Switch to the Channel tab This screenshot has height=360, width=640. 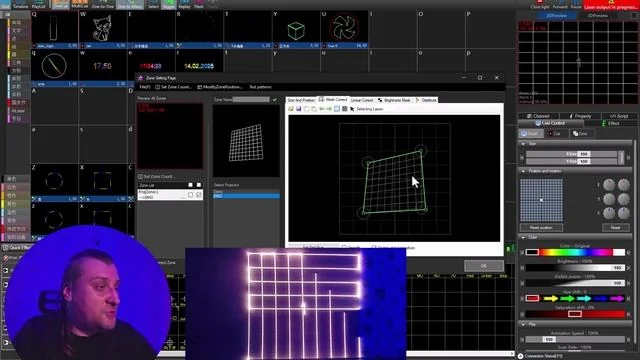(538, 116)
